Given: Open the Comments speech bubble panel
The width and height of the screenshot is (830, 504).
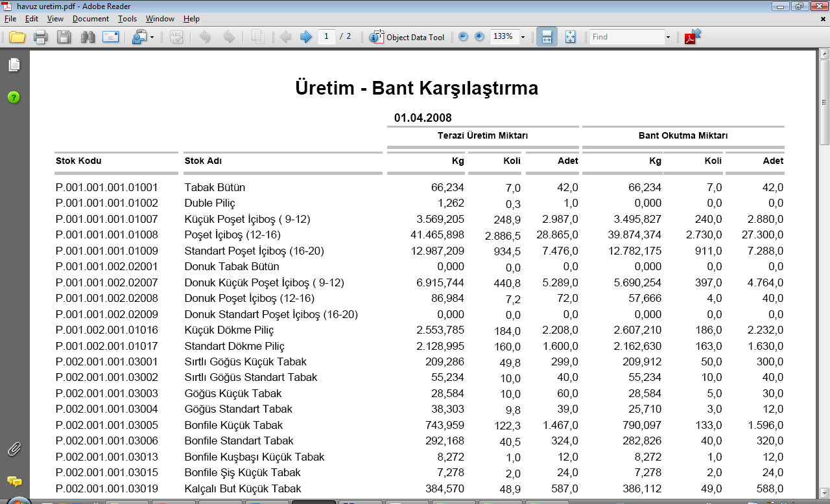Looking at the screenshot, I should [14, 481].
